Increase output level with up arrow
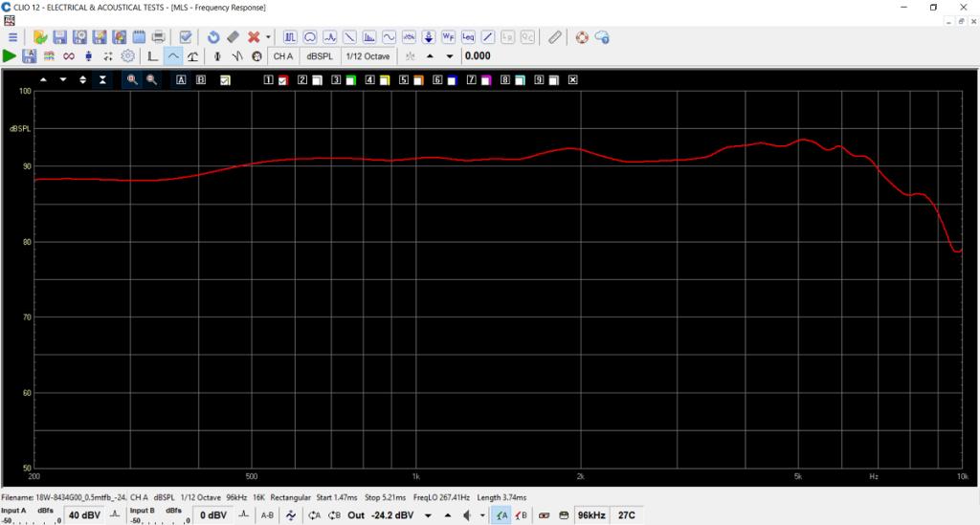Viewport: 980px width, 525px height. tap(448, 515)
